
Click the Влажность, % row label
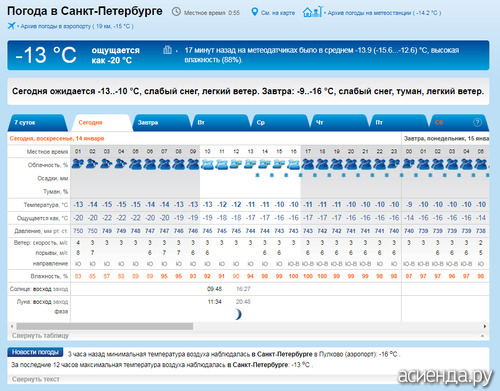point(49,276)
